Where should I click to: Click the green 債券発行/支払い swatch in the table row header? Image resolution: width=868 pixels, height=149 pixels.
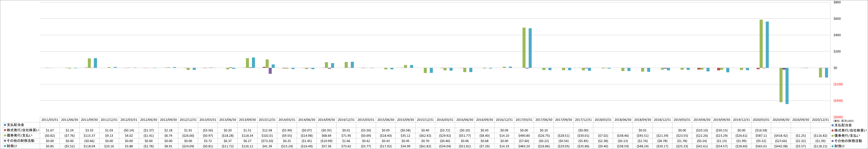pos(5,136)
